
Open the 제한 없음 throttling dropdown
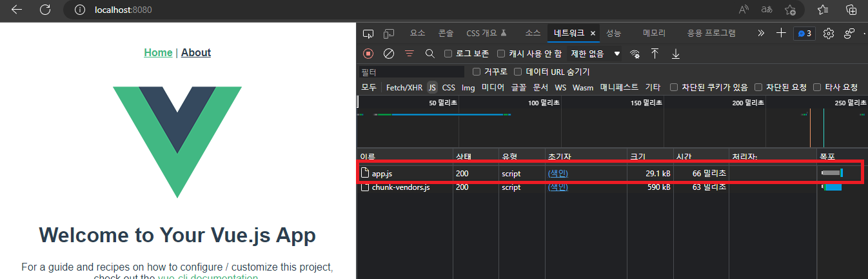595,54
